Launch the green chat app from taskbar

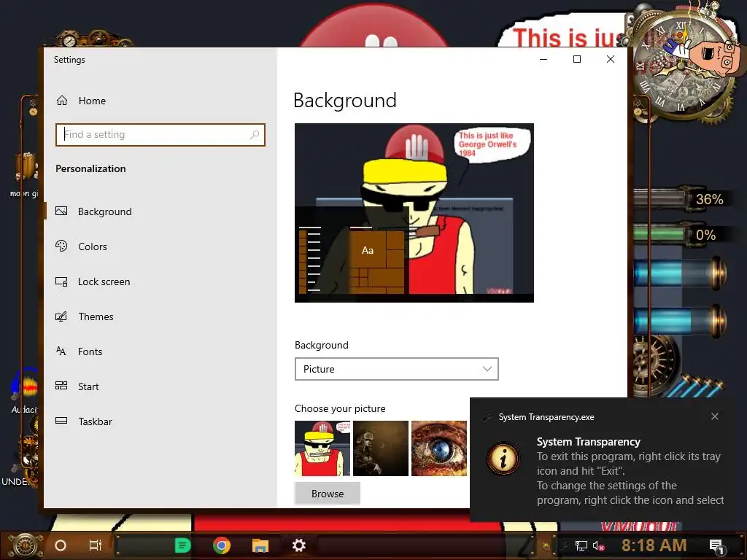point(182,545)
